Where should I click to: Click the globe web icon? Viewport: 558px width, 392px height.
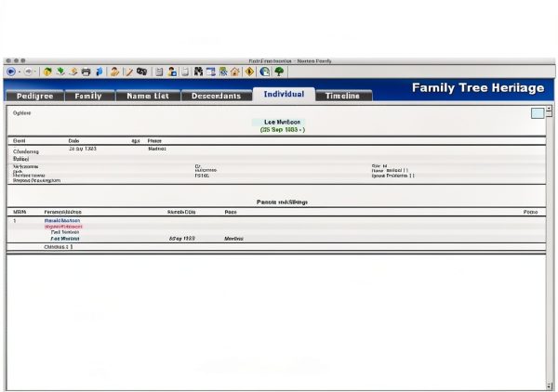(x=265, y=72)
